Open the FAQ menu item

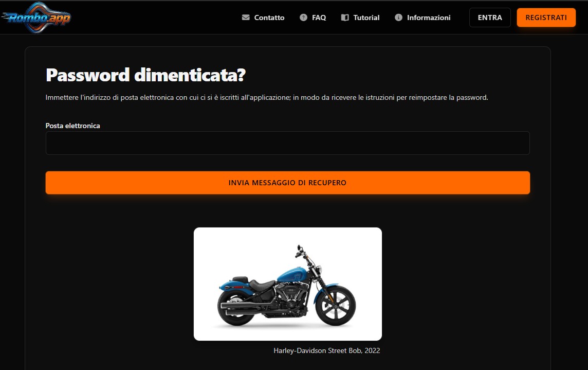(x=313, y=17)
